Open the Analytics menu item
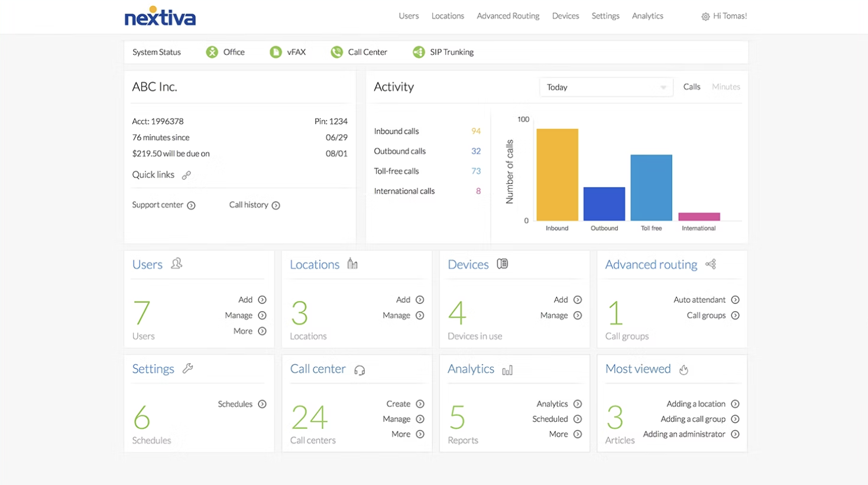This screenshot has height=485, width=868. click(647, 16)
